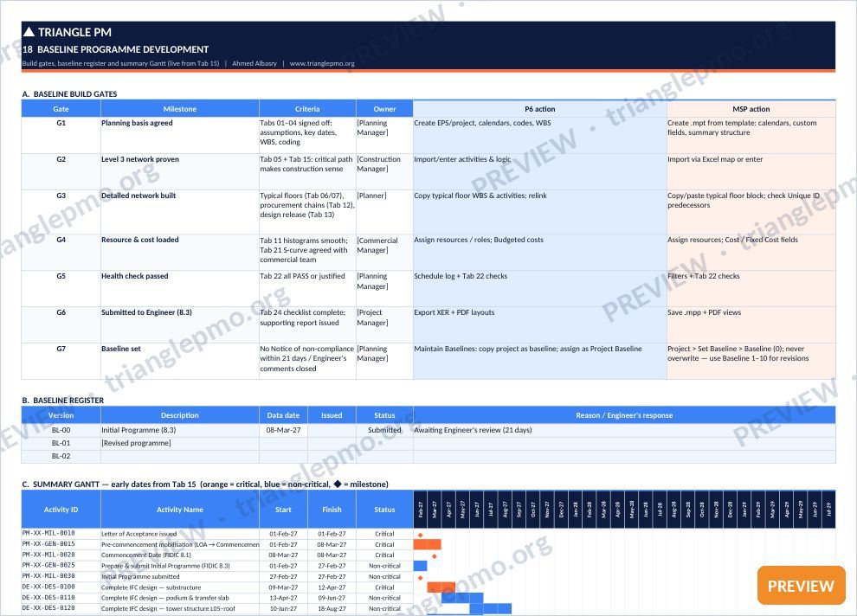Viewport: 857px width, 616px height.
Task: Click the Initial Programme submitted milestone diamond
Action: (421, 577)
